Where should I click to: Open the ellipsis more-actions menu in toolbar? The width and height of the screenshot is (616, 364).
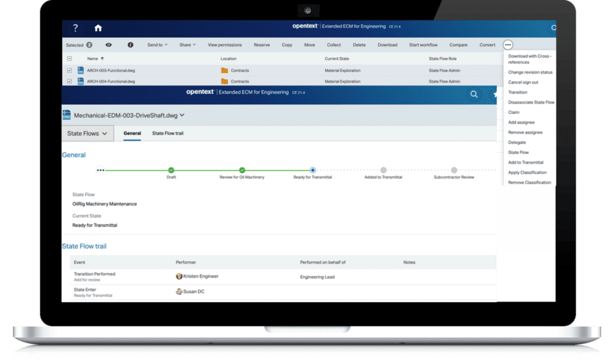click(x=507, y=45)
